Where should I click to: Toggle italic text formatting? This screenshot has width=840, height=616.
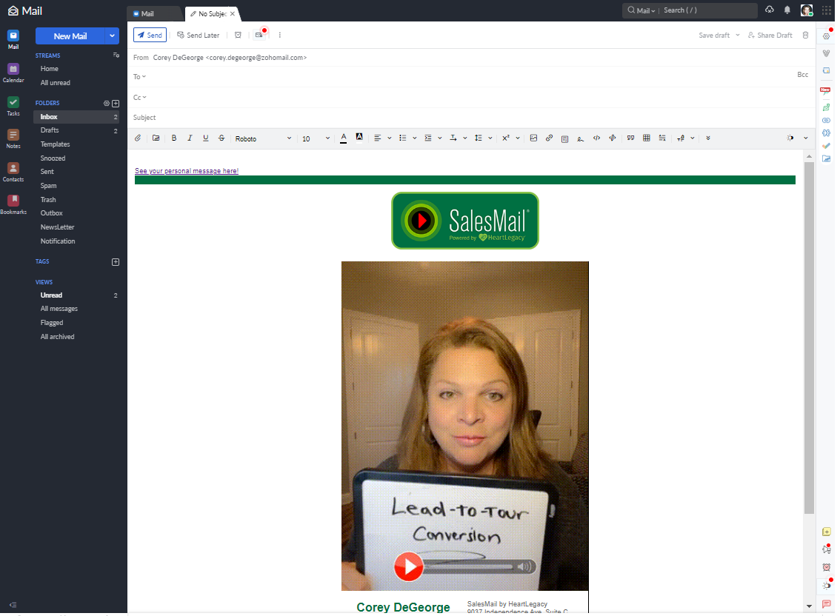point(190,138)
